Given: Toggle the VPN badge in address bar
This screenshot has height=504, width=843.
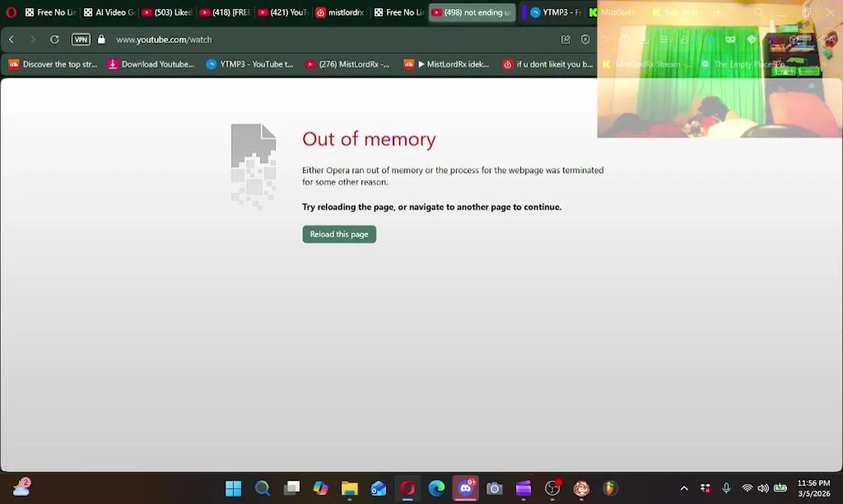Looking at the screenshot, I should point(81,39).
